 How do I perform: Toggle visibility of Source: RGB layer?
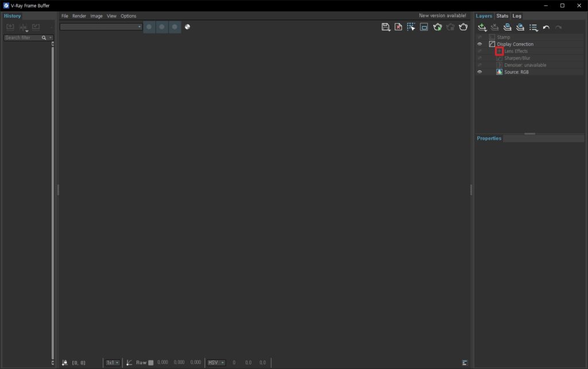click(x=479, y=72)
